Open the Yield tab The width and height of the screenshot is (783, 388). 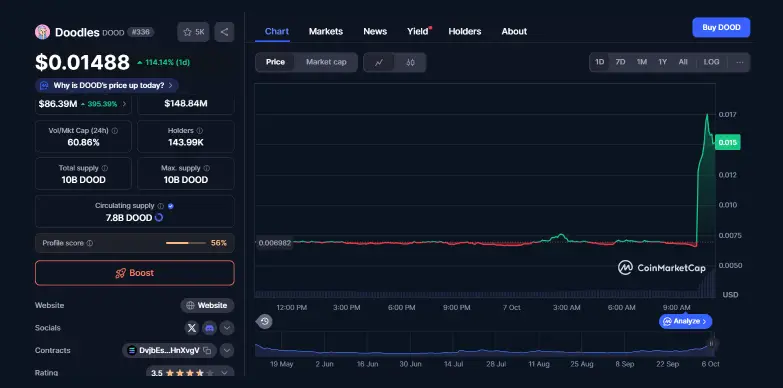coord(418,31)
